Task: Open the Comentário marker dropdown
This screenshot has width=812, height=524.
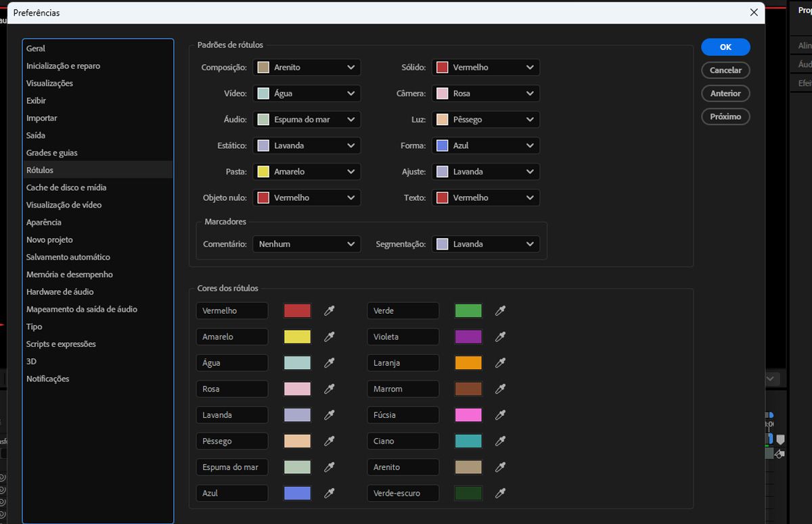Action: pyautogui.click(x=307, y=244)
